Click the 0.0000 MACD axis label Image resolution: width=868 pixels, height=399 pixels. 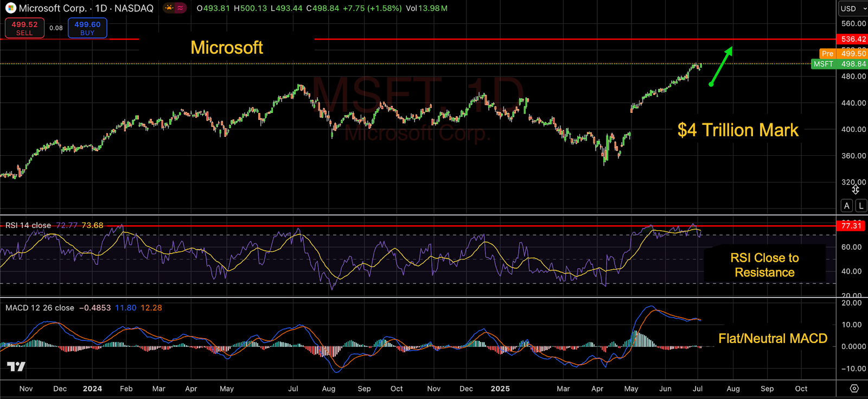[x=853, y=346]
